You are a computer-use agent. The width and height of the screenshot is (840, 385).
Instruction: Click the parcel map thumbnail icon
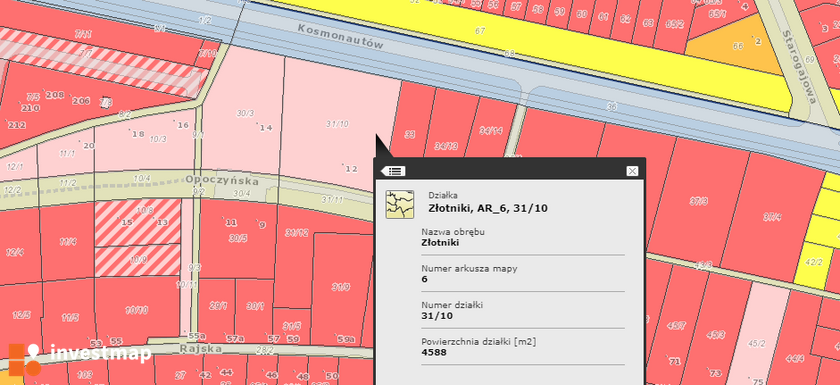point(400,204)
